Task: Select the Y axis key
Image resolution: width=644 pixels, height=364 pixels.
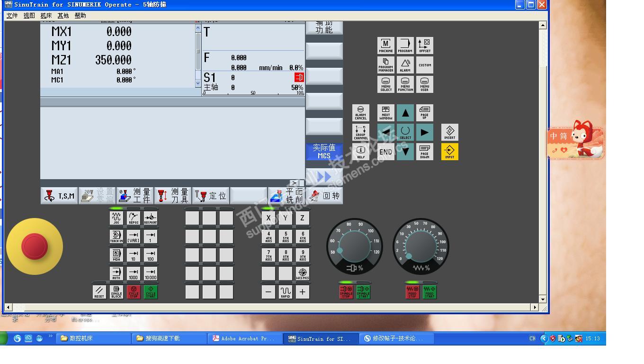Action: (286, 218)
